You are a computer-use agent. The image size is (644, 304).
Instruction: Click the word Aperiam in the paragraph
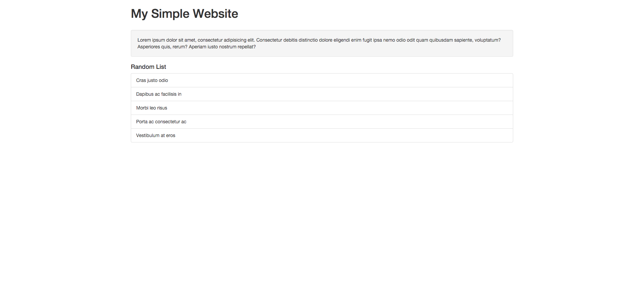pyautogui.click(x=197, y=47)
